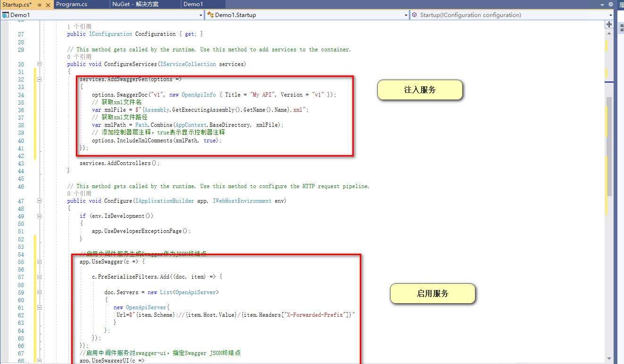This screenshot has height=364, width=624.
Task: Click the scroll down arrow at bottom
Action: [609, 359]
